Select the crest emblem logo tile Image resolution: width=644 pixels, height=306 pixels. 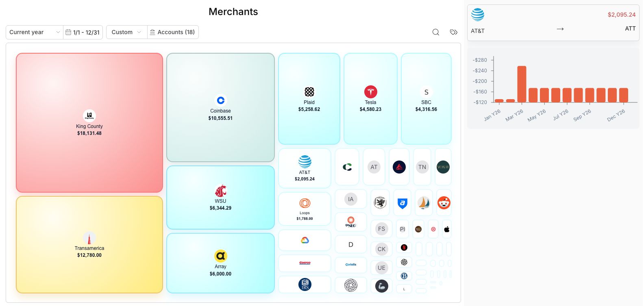[380, 203]
